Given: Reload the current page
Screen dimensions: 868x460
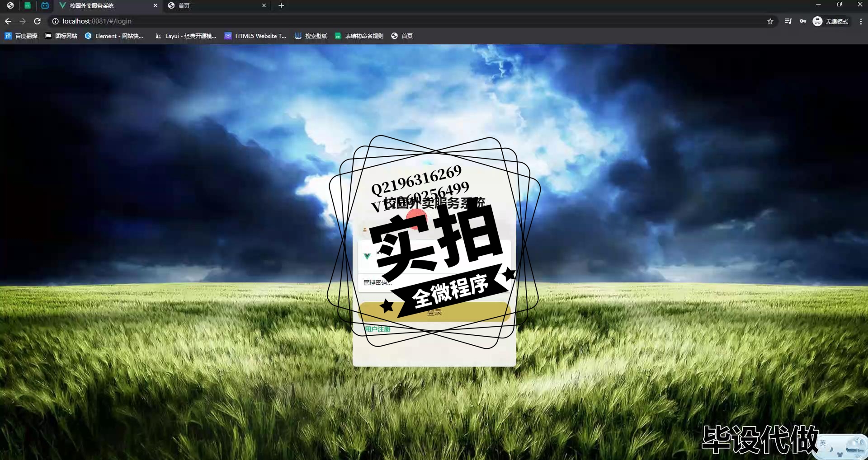Looking at the screenshot, I should pos(38,21).
